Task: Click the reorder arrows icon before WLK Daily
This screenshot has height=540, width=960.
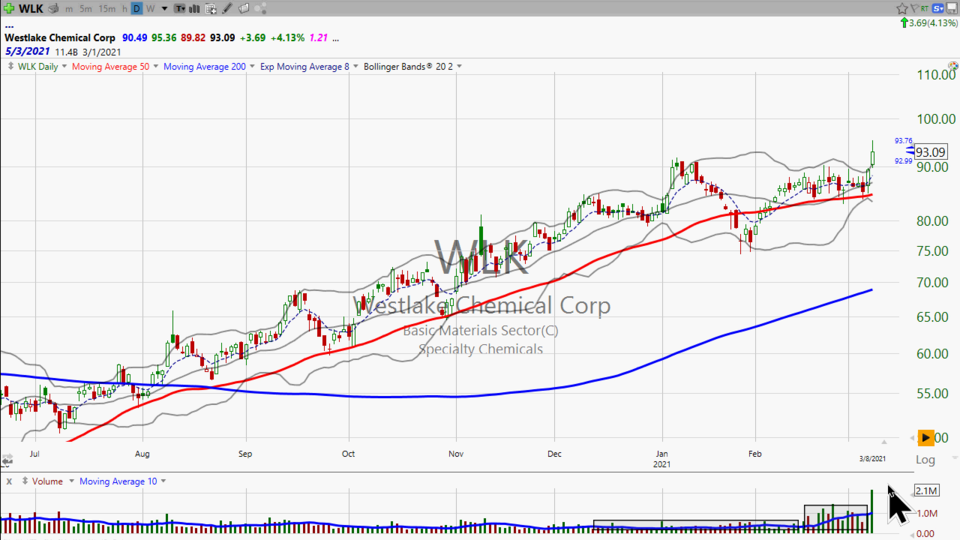Action: pos(10,66)
